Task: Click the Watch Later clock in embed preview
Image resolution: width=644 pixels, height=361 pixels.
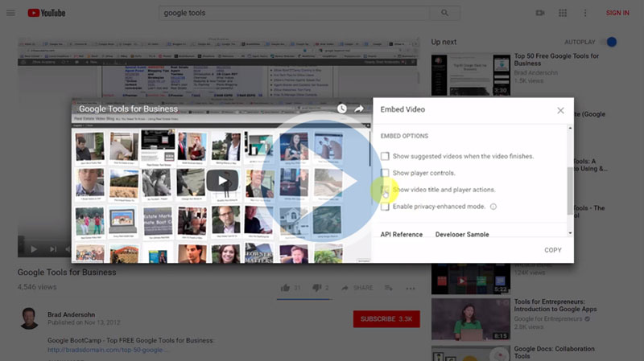Action: point(341,109)
